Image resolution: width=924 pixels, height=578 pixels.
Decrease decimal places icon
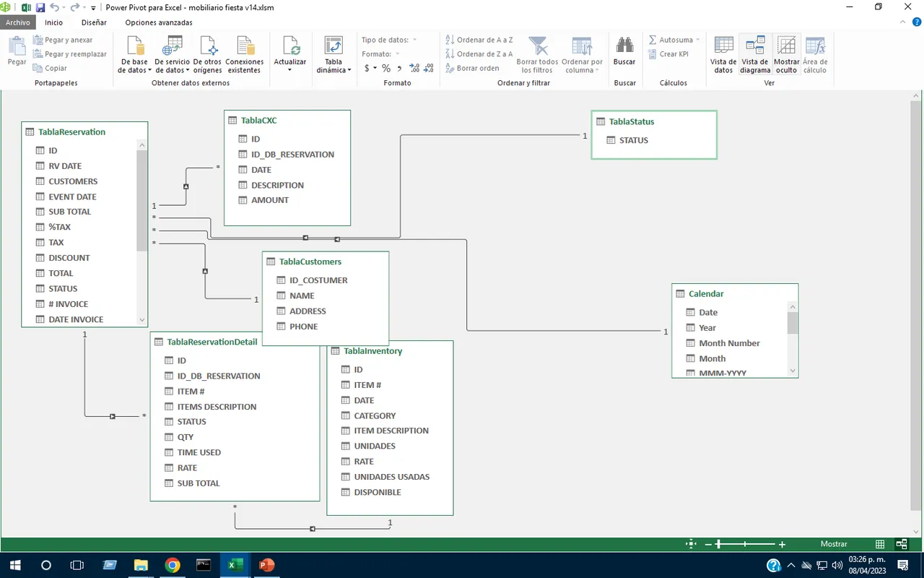[429, 68]
